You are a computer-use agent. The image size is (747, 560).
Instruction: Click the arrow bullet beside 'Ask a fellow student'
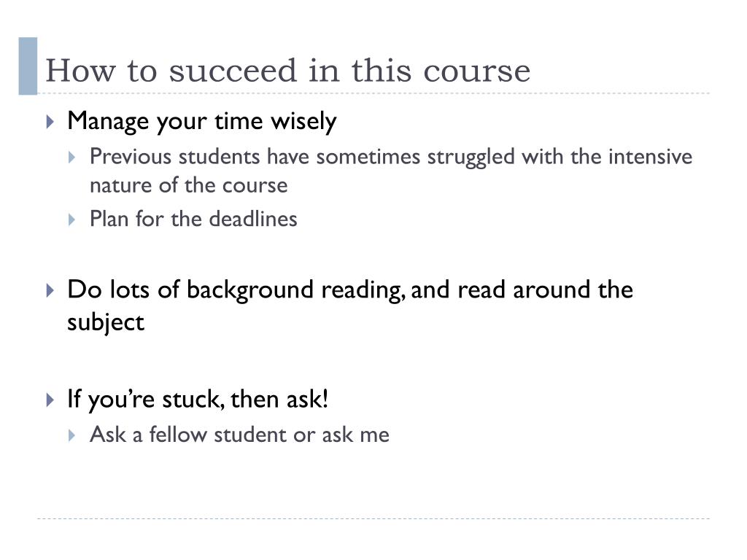pyautogui.click(x=72, y=435)
